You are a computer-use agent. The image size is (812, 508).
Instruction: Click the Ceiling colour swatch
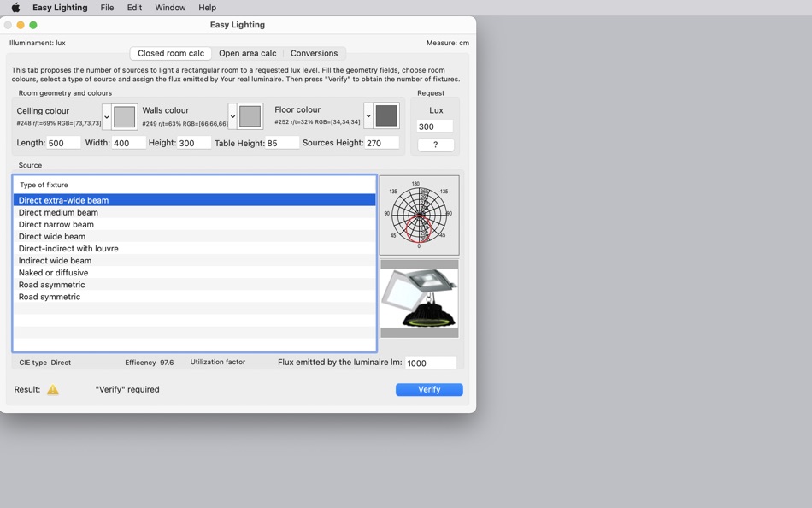point(124,116)
